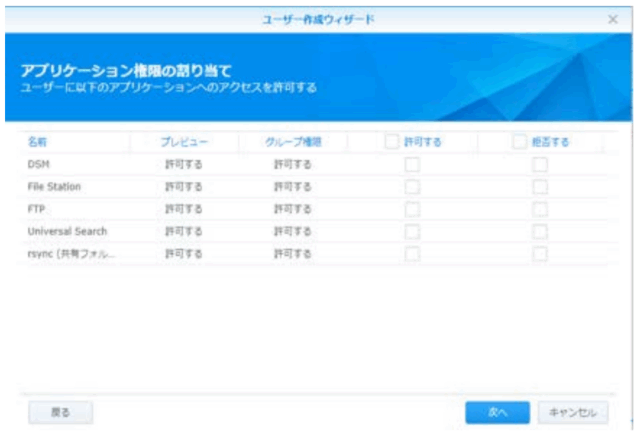640x442 pixels.
Task: Enable 拒否する checkbox for DSM
Action: point(540,164)
